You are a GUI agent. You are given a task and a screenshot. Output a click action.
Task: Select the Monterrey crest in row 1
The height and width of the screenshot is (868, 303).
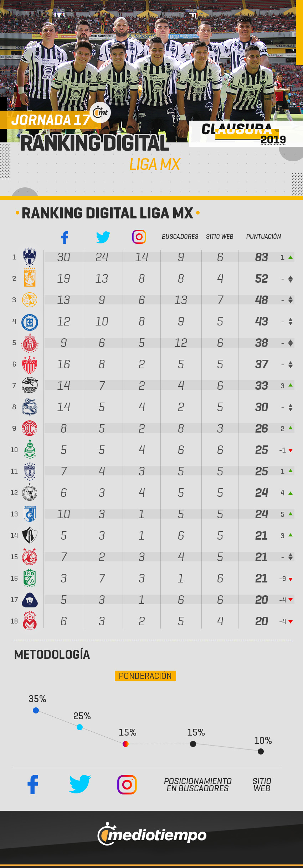(30, 257)
